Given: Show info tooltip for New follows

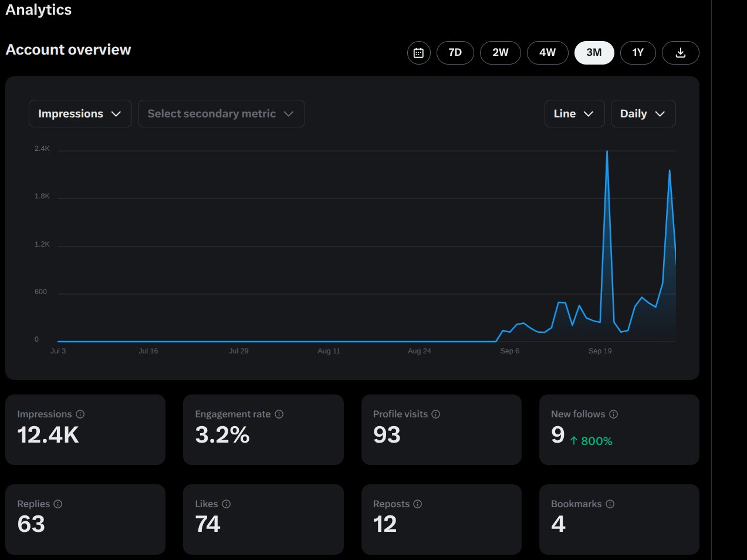Looking at the screenshot, I should pyautogui.click(x=613, y=414).
